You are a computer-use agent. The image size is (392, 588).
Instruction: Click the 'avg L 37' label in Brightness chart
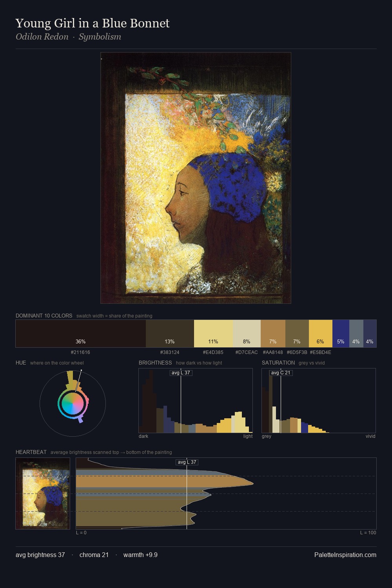click(x=181, y=372)
